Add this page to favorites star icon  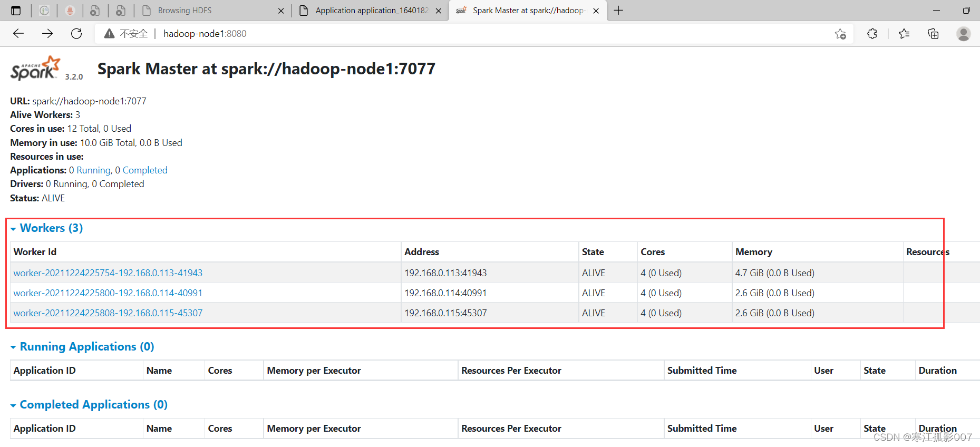(x=840, y=34)
